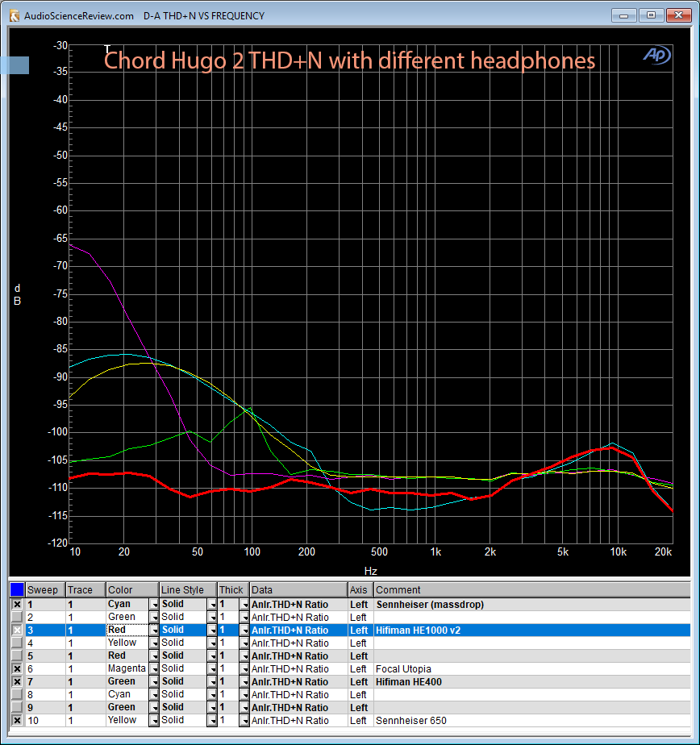Viewport: 700px width, 745px height.
Task: Select the Focal Utopia comment cell
Action: click(531, 668)
